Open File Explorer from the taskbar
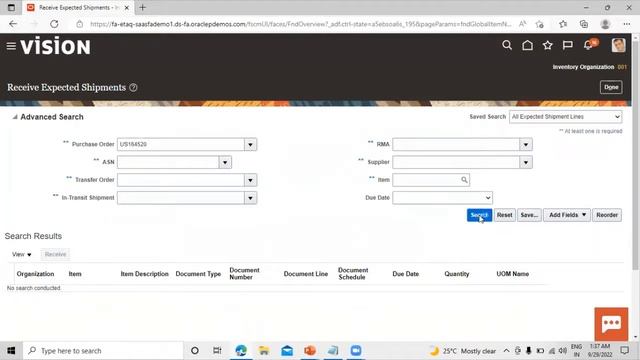The width and height of the screenshot is (640, 360). (x=264, y=351)
